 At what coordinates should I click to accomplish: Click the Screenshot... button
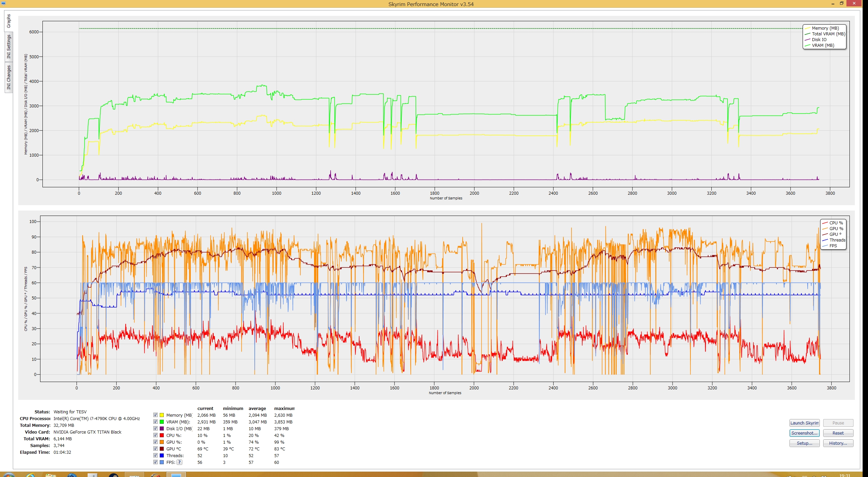pos(804,433)
